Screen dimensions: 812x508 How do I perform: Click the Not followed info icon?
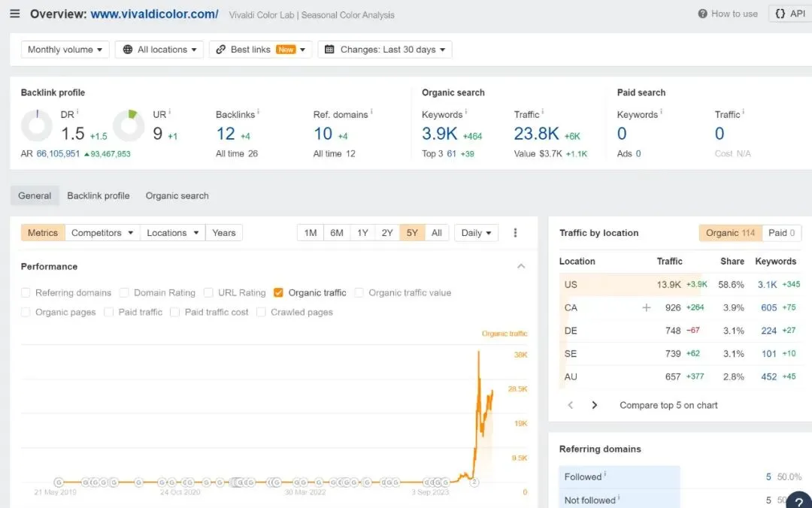(x=619, y=497)
